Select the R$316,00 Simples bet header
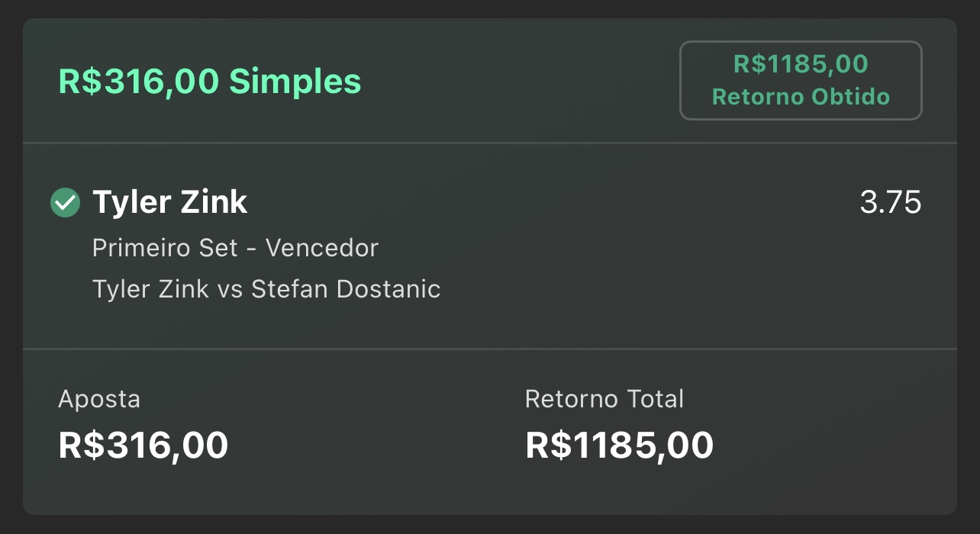The height and width of the screenshot is (534, 980). coord(210,81)
